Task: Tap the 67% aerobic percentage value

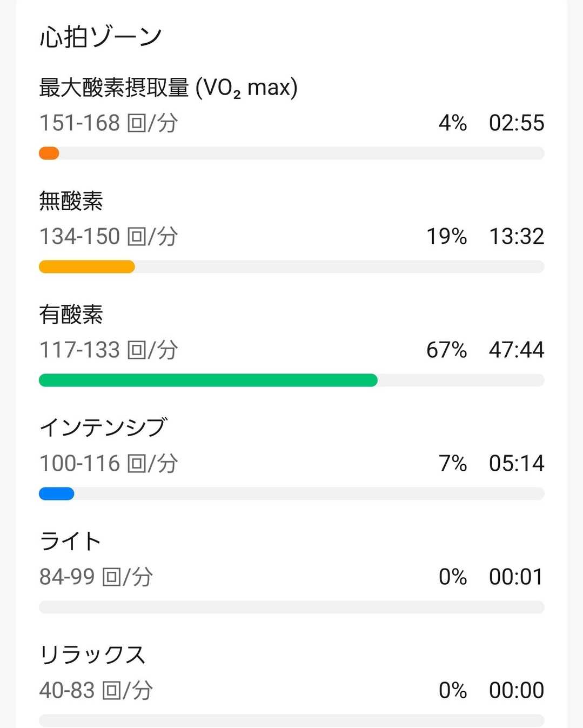Action: click(446, 350)
